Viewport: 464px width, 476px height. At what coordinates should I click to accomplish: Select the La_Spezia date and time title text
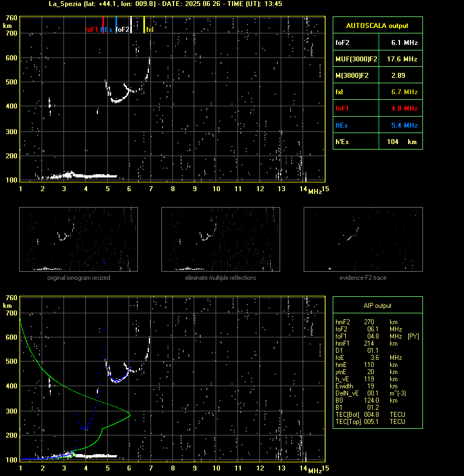click(x=166, y=4)
